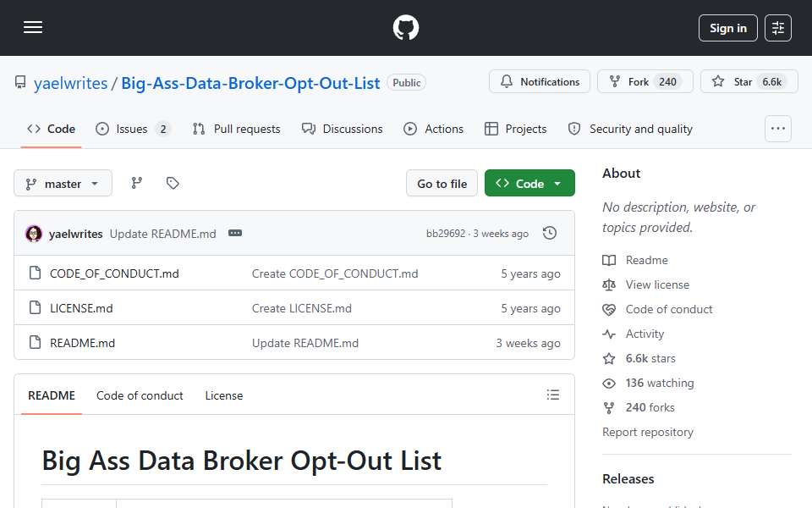Open the Projects tab

point(515,129)
